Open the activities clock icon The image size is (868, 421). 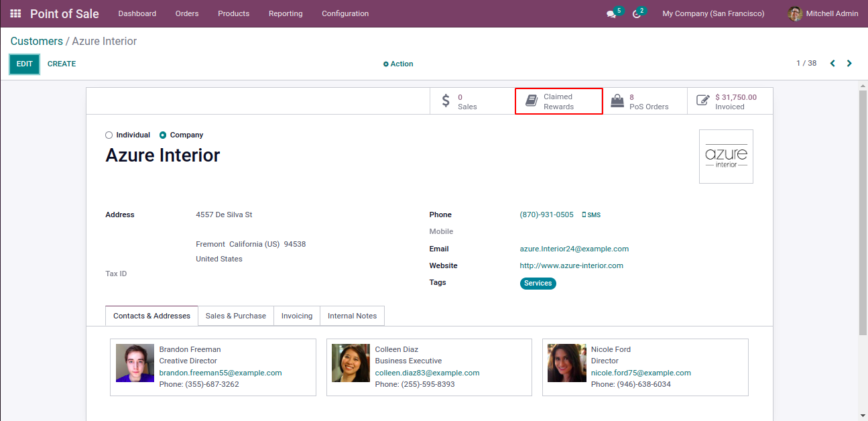click(637, 14)
